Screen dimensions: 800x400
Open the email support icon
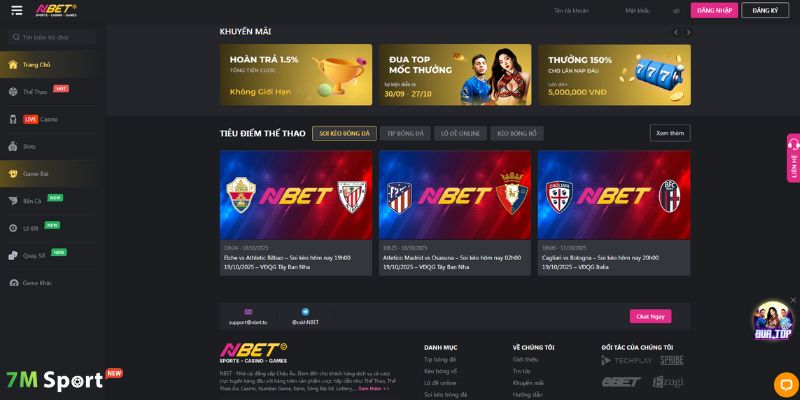pyautogui.click(x=248, y=312)
